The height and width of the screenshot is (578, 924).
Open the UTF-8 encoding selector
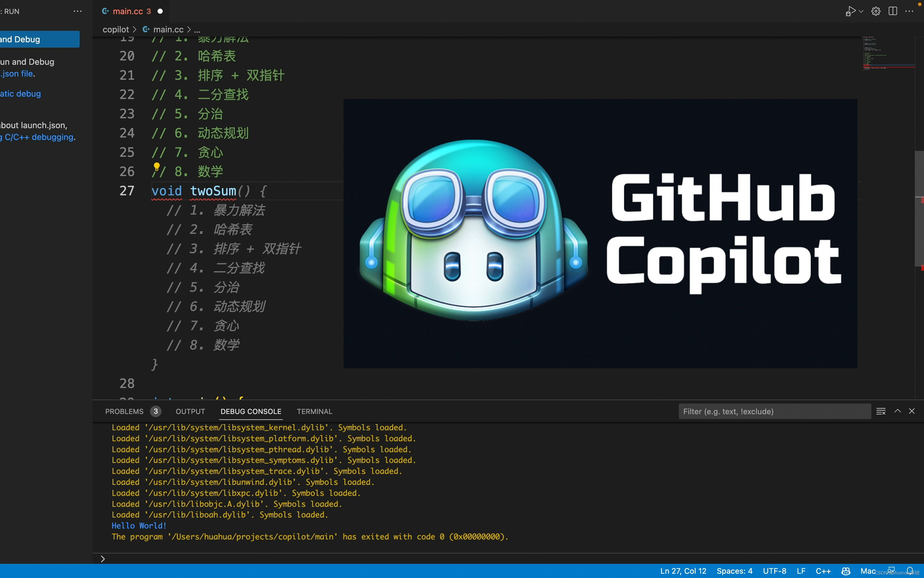[x=774, y=571]
